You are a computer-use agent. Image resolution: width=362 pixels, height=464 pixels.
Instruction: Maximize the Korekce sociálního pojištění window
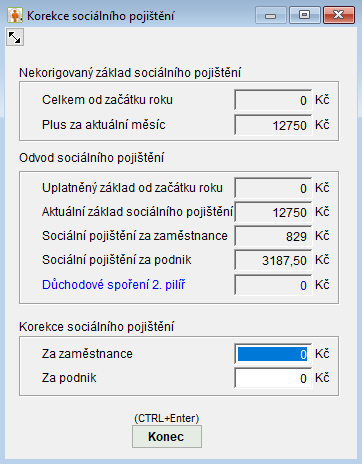point(304,15)
